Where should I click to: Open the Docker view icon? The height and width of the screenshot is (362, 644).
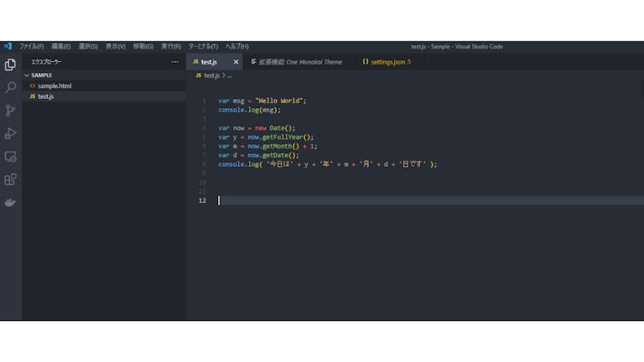(x=10, y=202)
